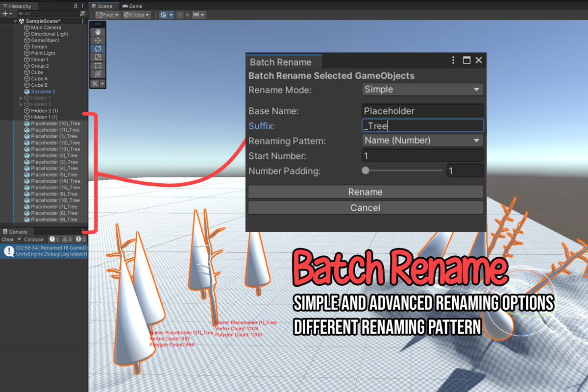Screen dimensions: 588x392
Task: Click the Rename button
Action: [366, 192]
